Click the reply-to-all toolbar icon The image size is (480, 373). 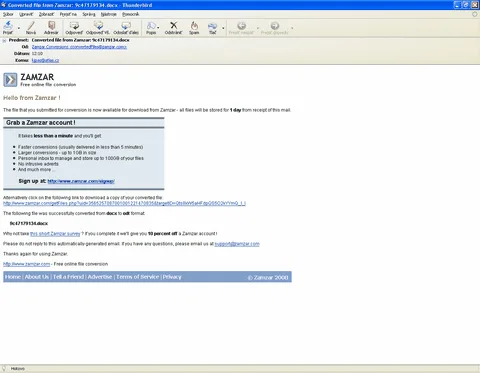[98, 25]
